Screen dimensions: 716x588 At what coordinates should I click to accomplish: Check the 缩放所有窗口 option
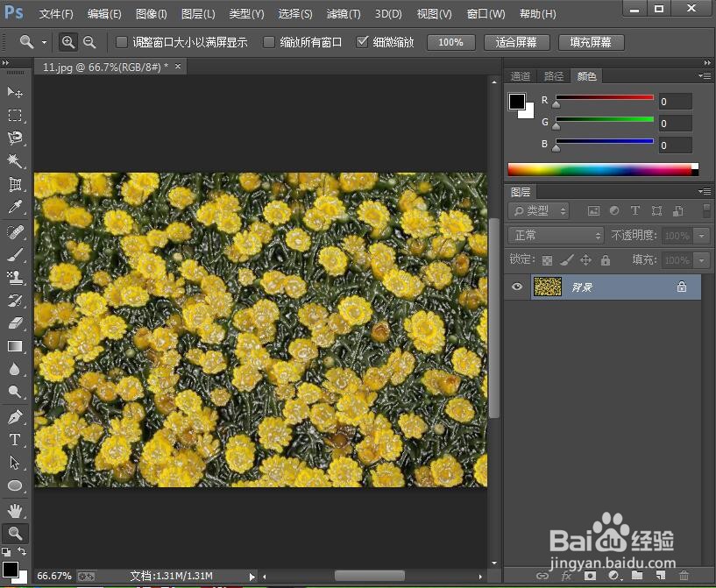pos(269,42)
